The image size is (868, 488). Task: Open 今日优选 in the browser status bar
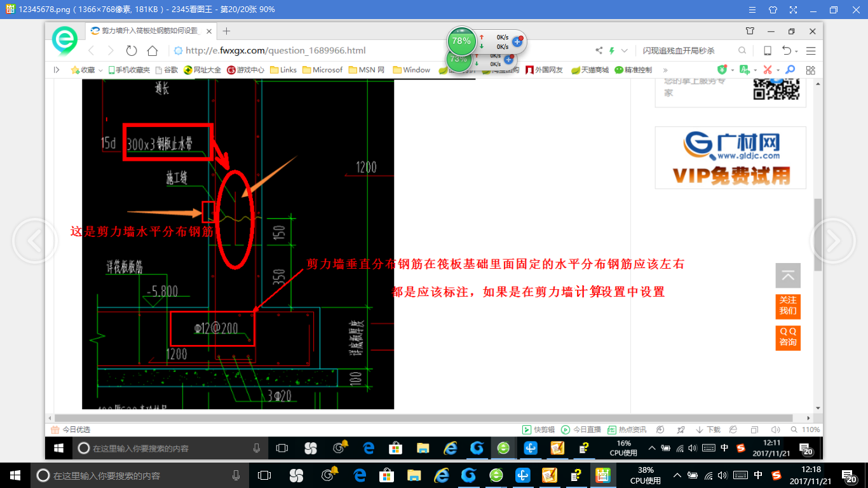click(x=71, y=430)
